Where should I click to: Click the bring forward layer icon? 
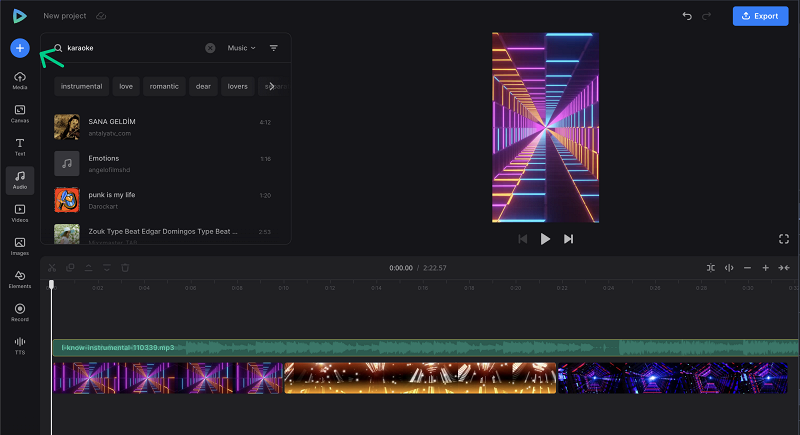88,268
